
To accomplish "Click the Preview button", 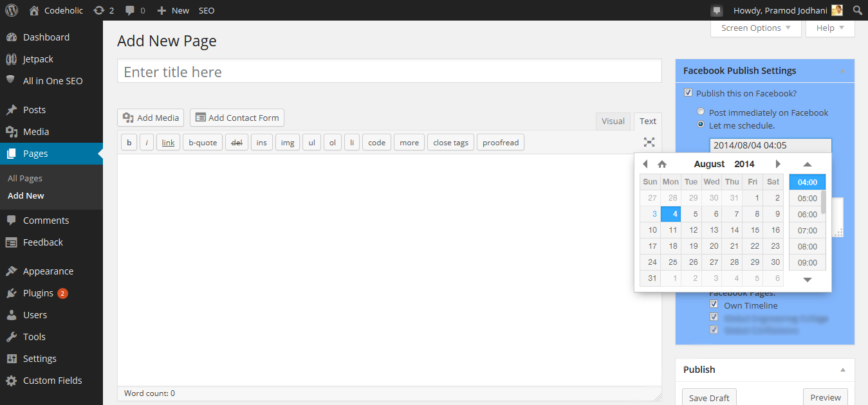I will (826, 397).
